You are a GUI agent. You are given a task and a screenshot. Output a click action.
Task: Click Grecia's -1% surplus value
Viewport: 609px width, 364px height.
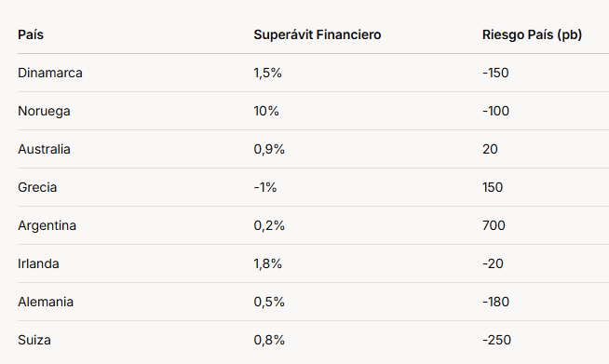[265, 187]
